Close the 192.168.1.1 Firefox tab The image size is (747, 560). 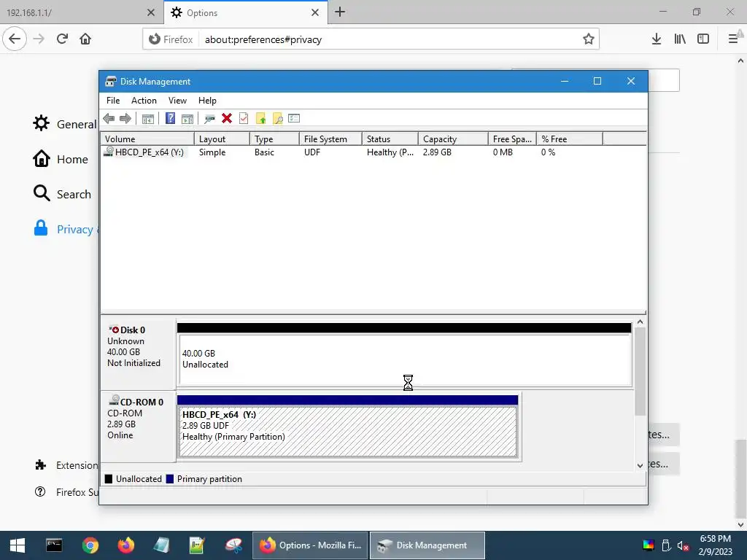coord(151,13)
